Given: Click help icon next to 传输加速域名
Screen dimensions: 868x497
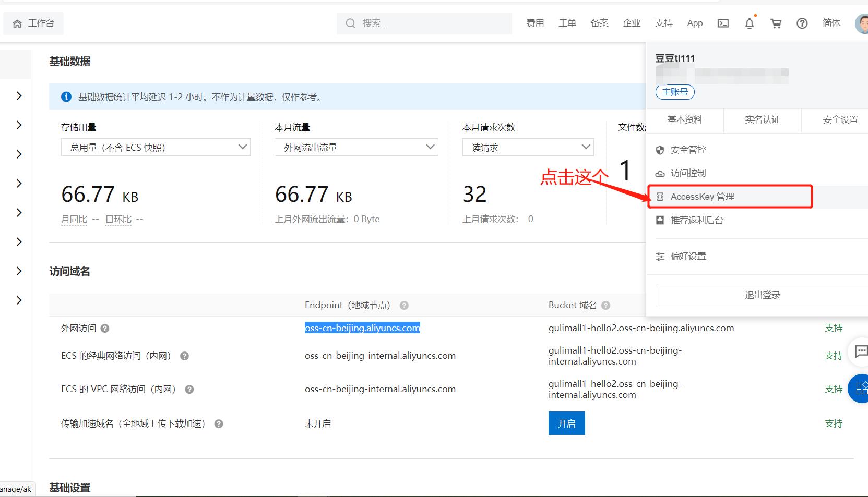Looking at the screenshot, I should [219, 424].
